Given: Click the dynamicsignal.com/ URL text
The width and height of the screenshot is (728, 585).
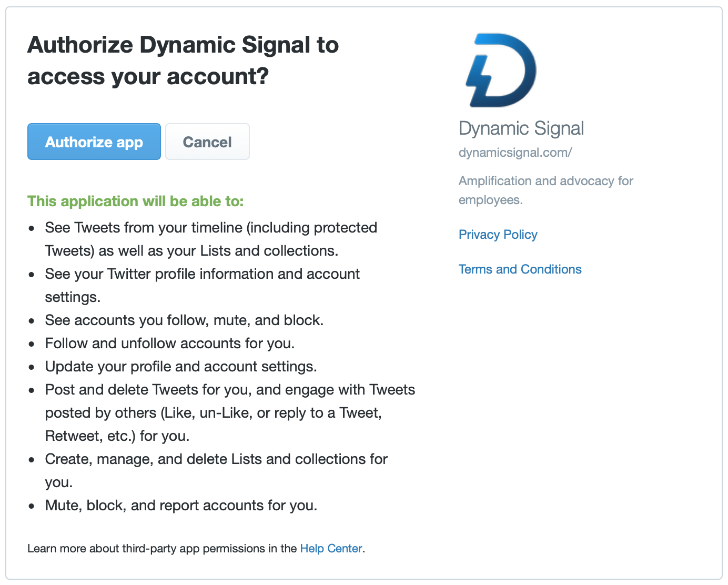Looking at the screenshot, I should 515,153.
